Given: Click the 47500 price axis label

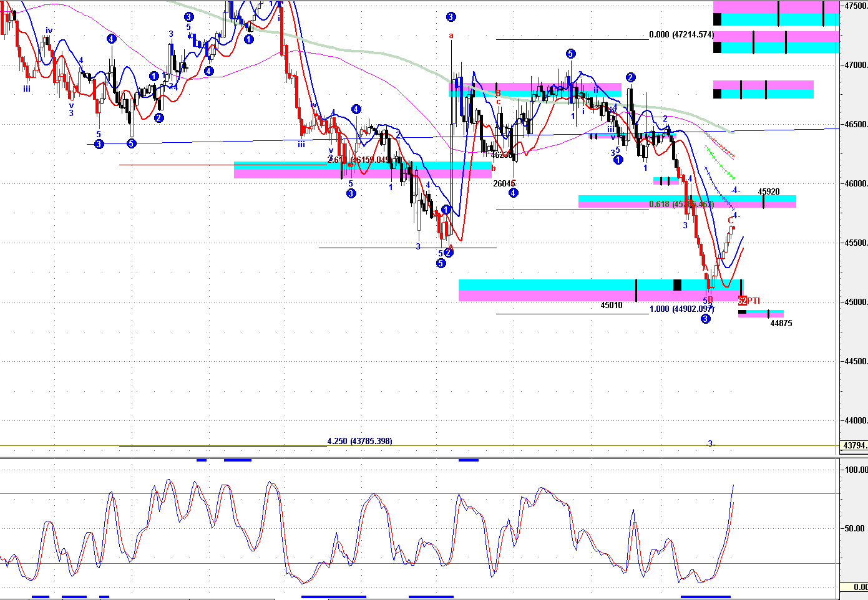Looking at the screenshot, I should [x=856, y=6].
